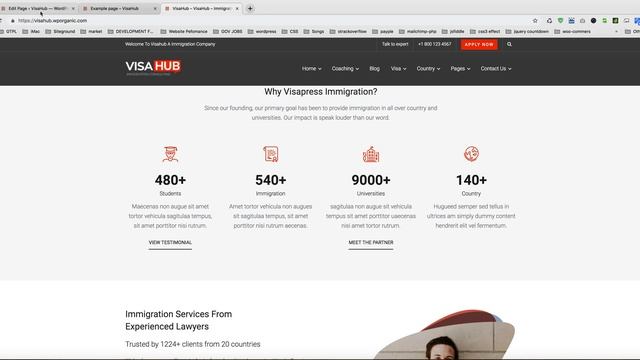Expand the Home menu dropdown
640x360 pixels.
click(311, 69)
